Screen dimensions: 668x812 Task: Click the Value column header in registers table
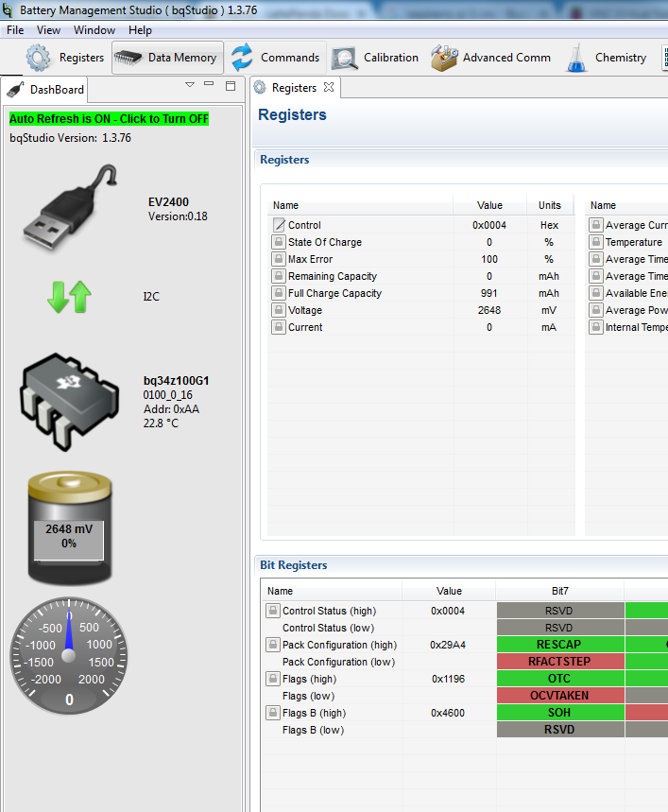[x=489, y=205]
